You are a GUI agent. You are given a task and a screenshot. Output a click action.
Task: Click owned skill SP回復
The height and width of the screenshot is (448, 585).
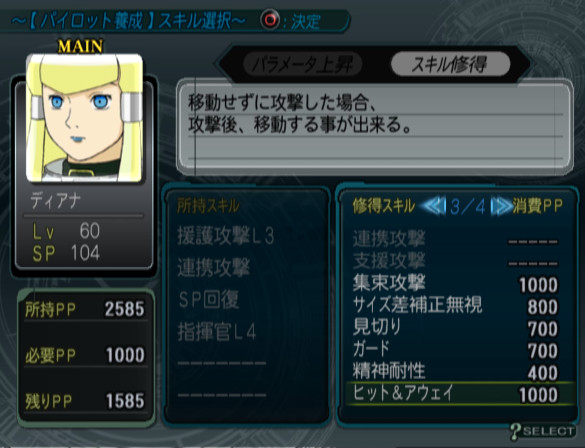tap(208, 300)
